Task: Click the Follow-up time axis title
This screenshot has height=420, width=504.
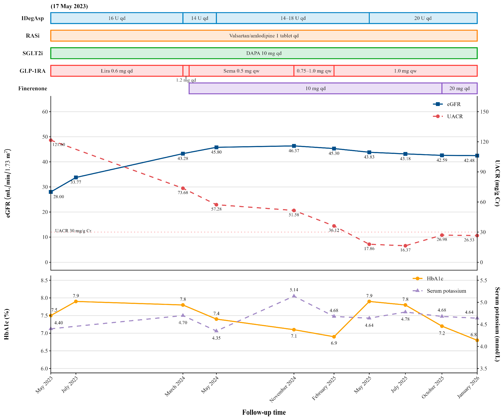Action: pyautogui.click(x=264, y=412)
